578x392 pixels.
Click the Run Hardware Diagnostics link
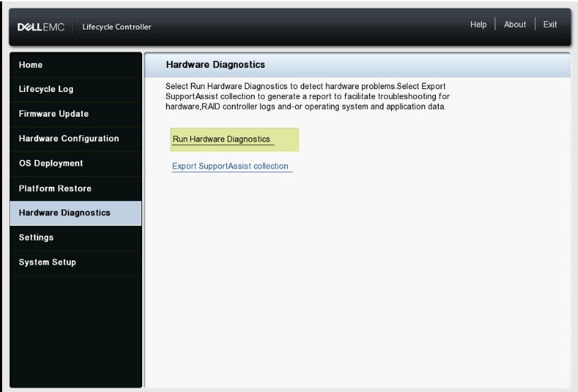pyautogui.click(x=221, y=139)
